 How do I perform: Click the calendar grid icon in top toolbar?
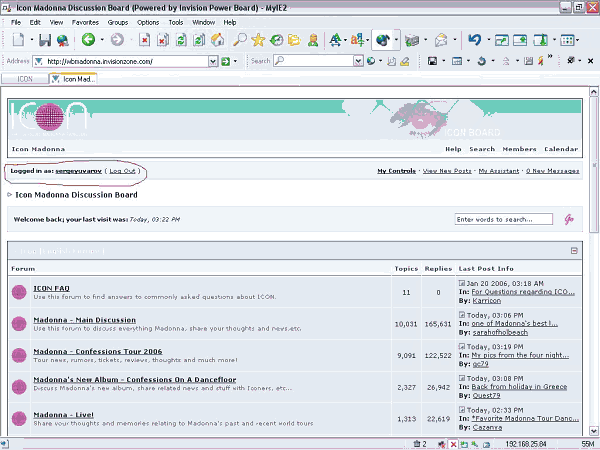point(567,40)
